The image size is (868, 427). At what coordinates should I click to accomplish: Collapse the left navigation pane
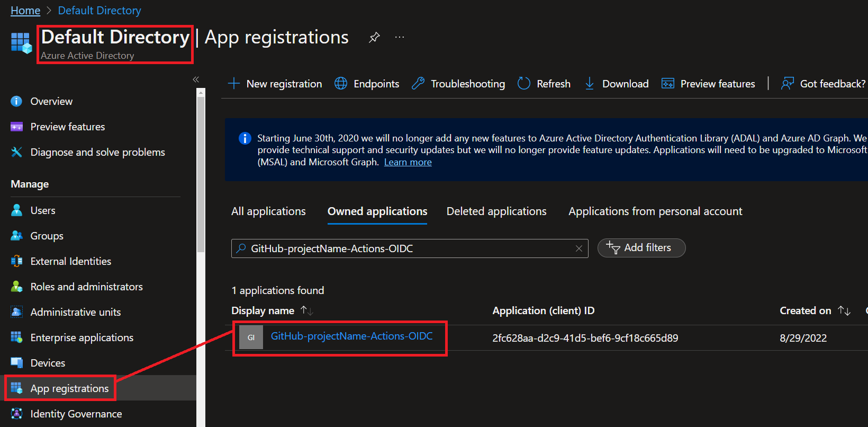click(x=196, y=79)
